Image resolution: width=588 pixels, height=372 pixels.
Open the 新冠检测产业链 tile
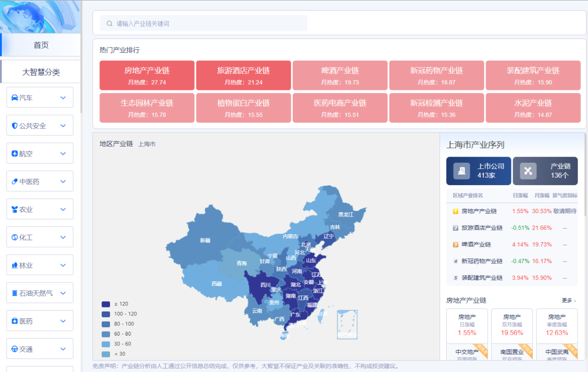point(436,108)
